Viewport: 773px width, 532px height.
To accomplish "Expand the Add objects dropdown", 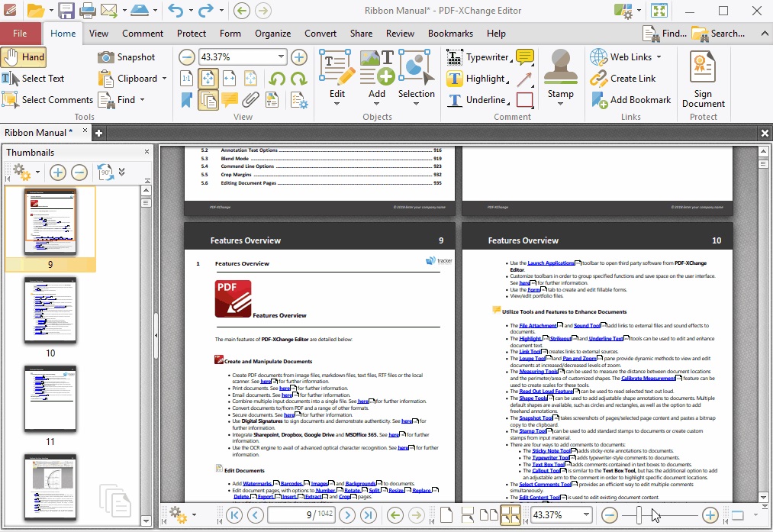I will coord(377,104).
